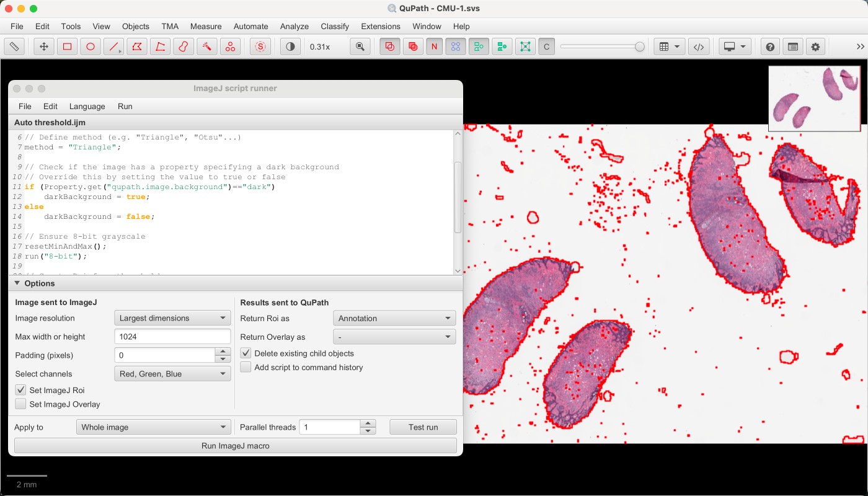Image resolution: width=868 pixels, height=496 pixels.
Task: Open Language menu in script runner
Action: pyautogui.click(x=87, y=106)
